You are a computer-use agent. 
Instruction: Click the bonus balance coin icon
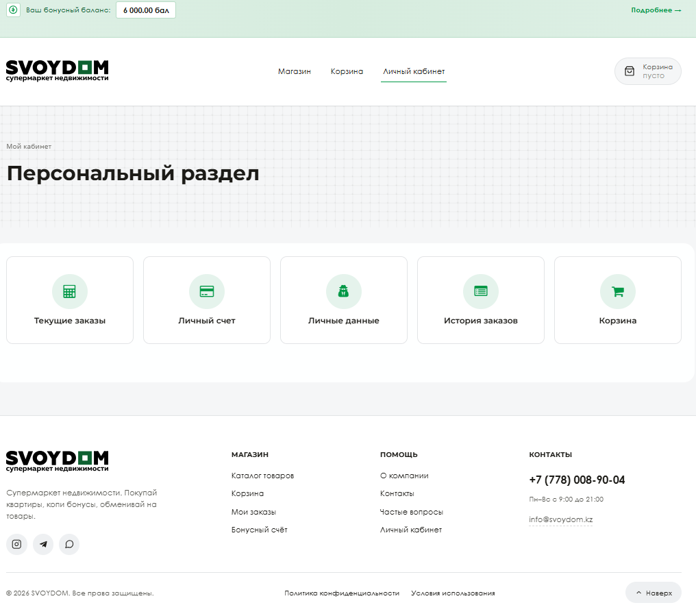[13, 10]
